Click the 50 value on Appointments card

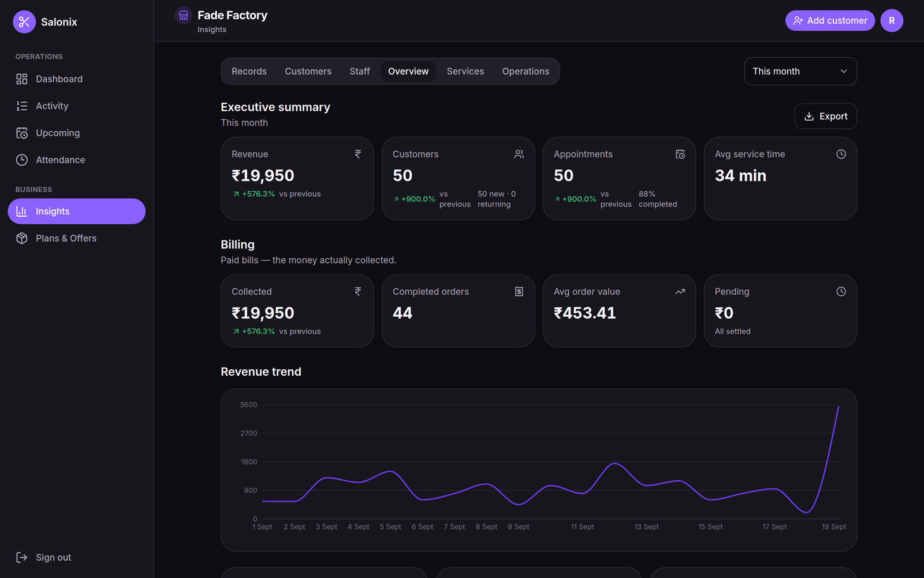[564, 176]
